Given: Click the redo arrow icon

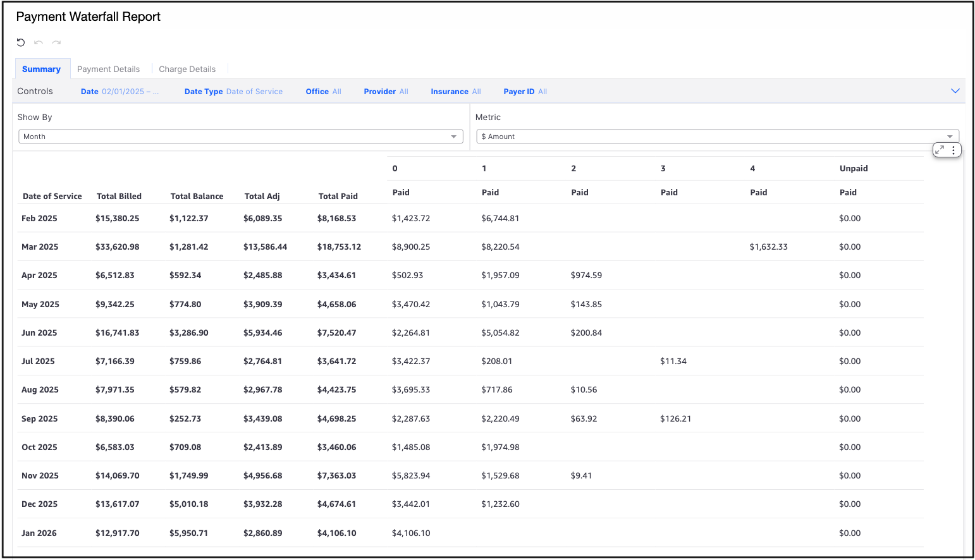Looking at the screenshot, I should pyautogui.click(x=56, y=42).
